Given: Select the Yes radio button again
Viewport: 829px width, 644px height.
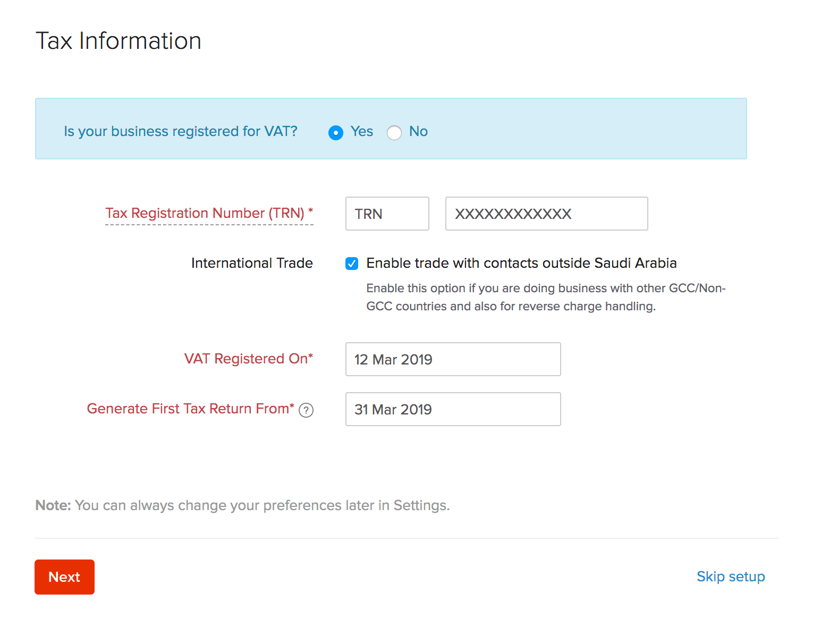Looking at the screenshot, I should (x=336, y=133).
